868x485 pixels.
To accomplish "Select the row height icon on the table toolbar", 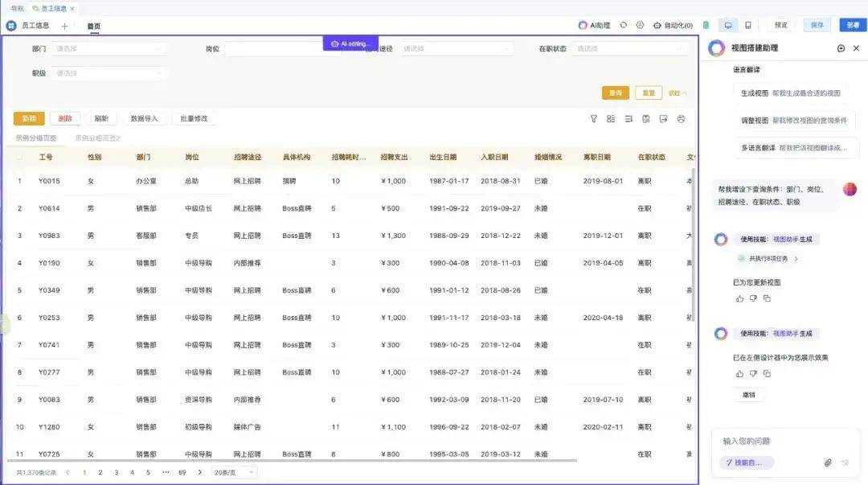I will (628, 119).
